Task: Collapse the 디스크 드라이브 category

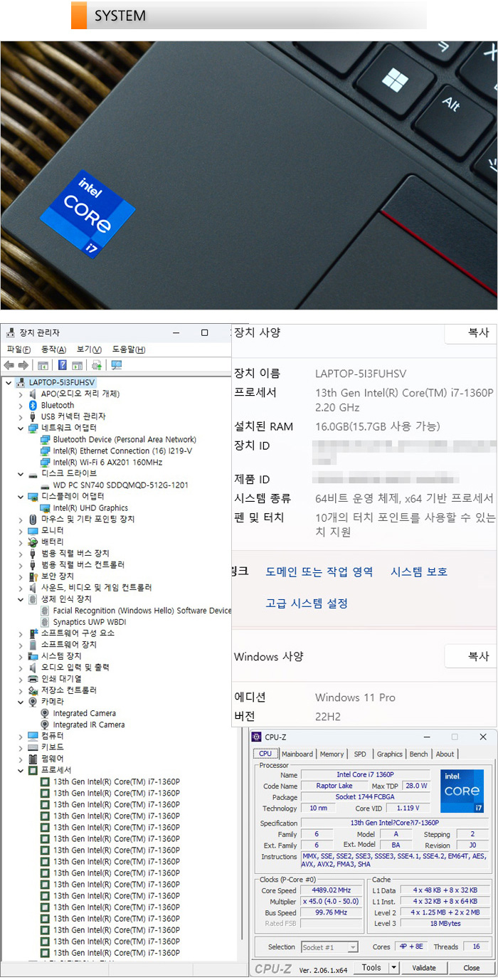Action: 21,473
